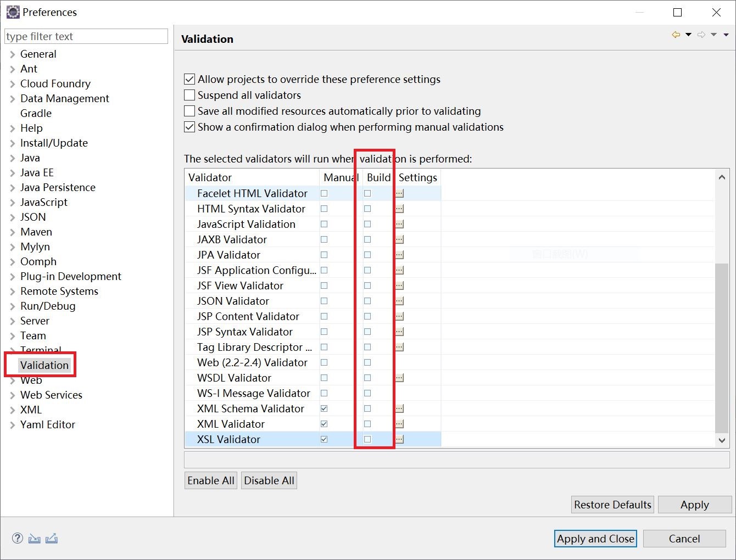This screenshot has height=560, width=736.
Task: Click the type filter text field
Action: (x=86, y=36)
